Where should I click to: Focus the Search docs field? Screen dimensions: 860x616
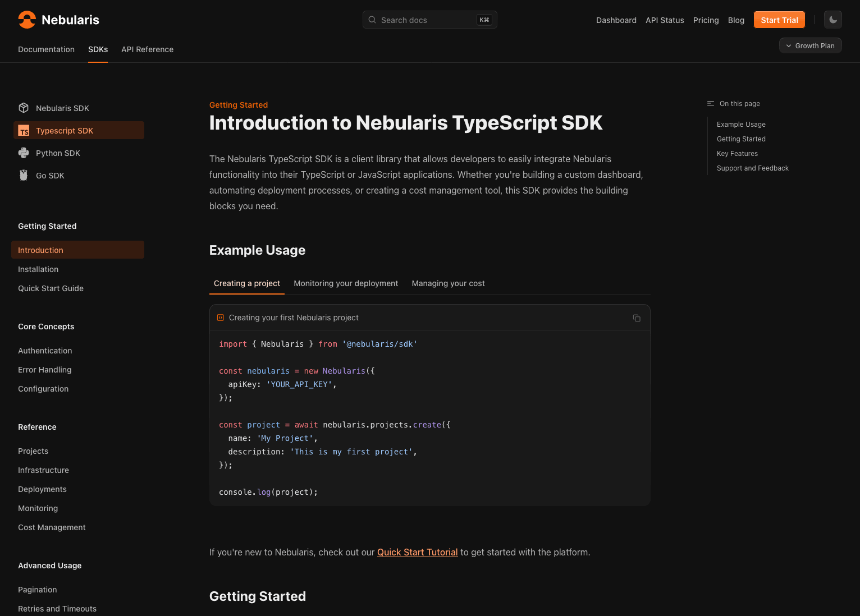point(430,20)
